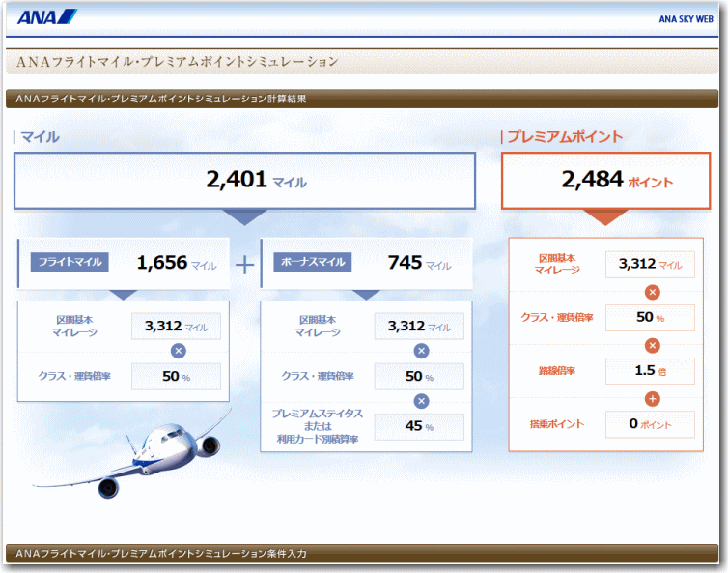Click the マイル section heading

point(40,137)
